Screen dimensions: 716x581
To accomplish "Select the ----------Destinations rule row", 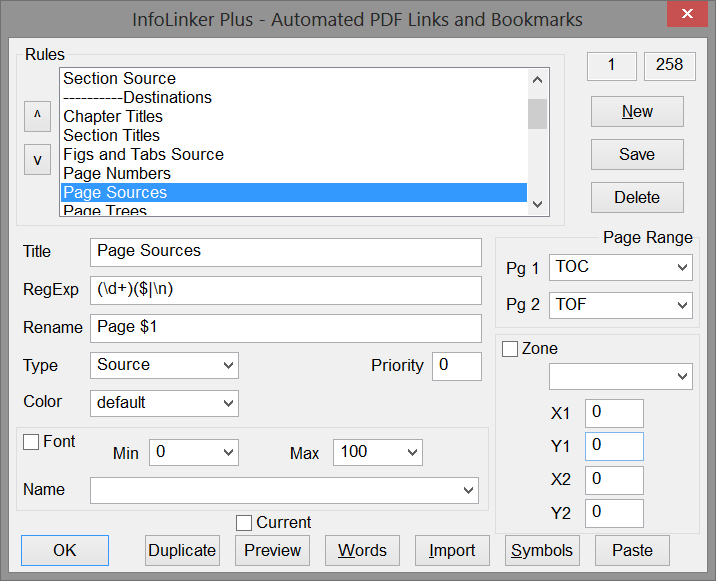I will point(294,97).
